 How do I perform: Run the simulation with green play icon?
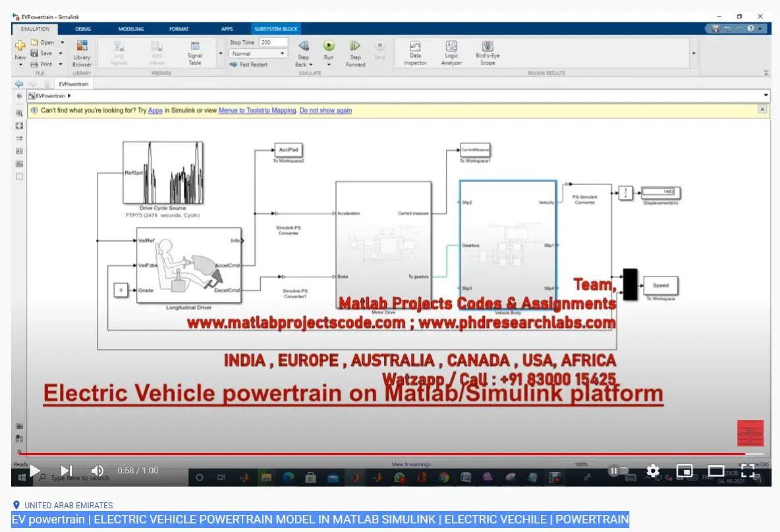click(x=329, y=45)
